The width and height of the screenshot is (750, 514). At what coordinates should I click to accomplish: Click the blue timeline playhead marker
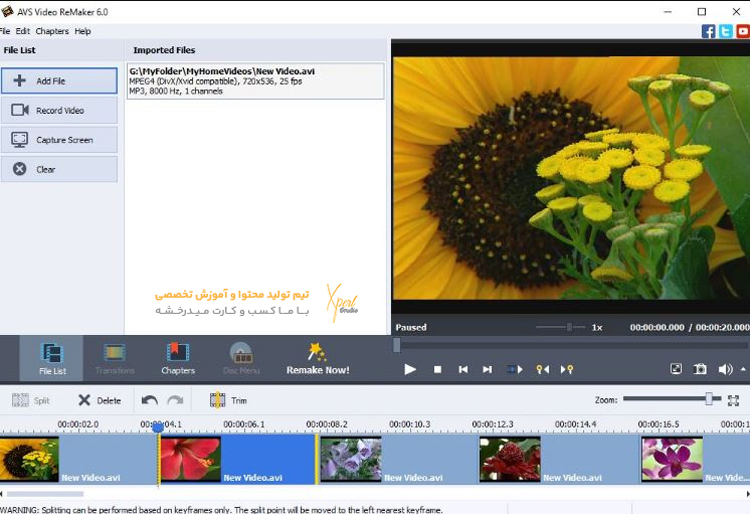pyautogui.click(x=158, y=427)
